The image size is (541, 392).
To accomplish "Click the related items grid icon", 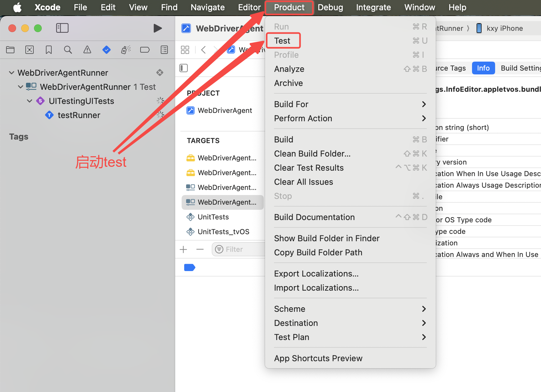I will click(x=185, y=50).
